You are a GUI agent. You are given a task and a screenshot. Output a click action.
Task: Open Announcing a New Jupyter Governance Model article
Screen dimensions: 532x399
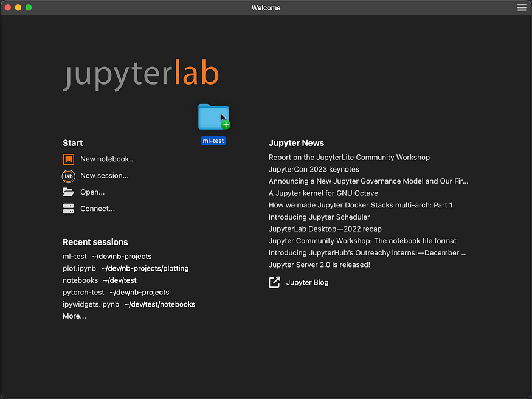(368, 181)
